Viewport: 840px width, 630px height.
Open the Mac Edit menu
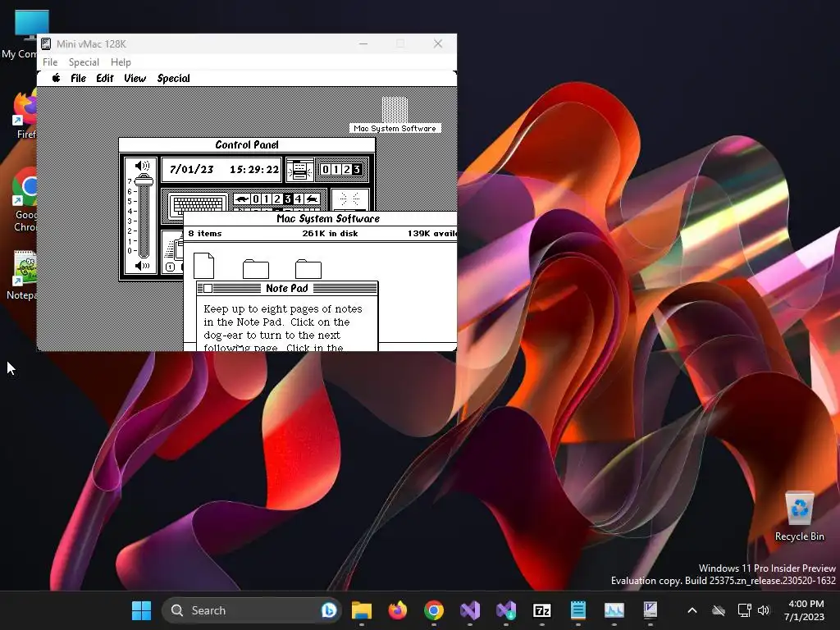coord(104,78)
